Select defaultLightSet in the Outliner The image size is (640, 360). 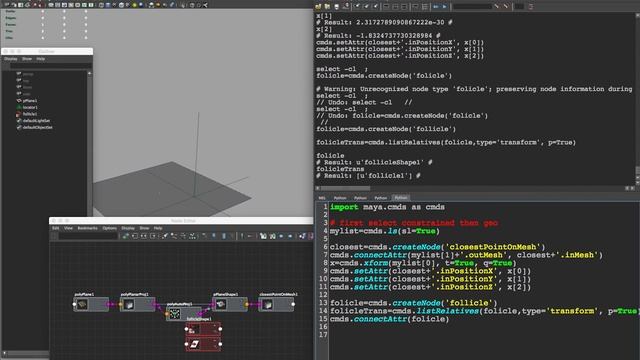pyautogui.click(x=33, y=121)
